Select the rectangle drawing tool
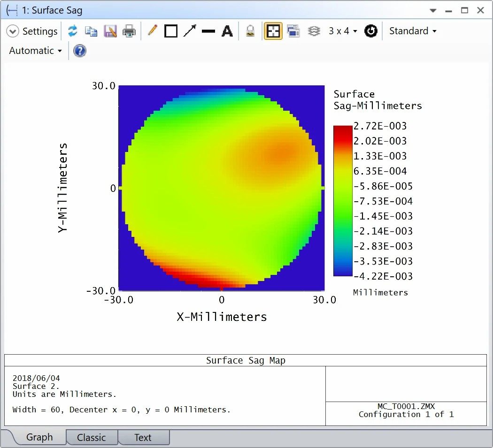The width and height of the screenshot is (493, 448). pyautogui.click(x=171, y=31)
